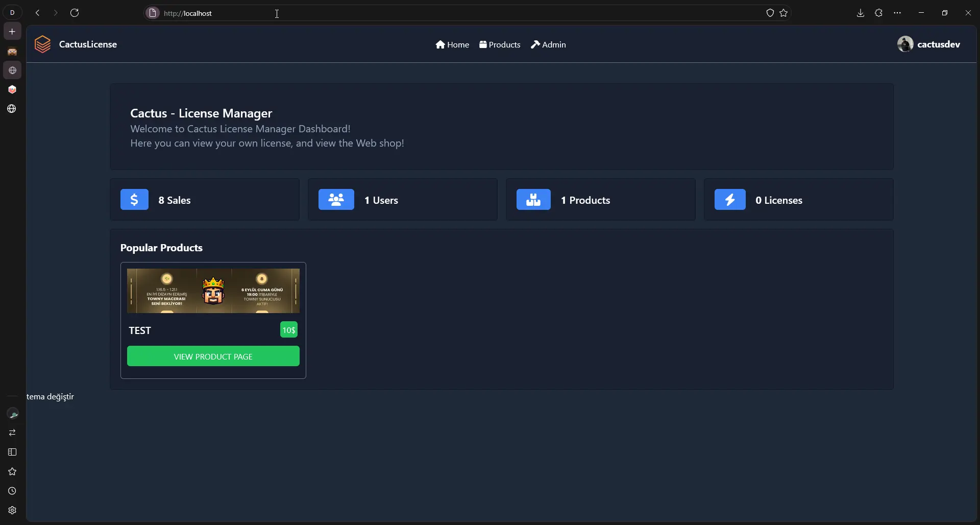Open the snail icon in the sidebar
The height and width of the screenshot is (525, 980).
[12, 414]
